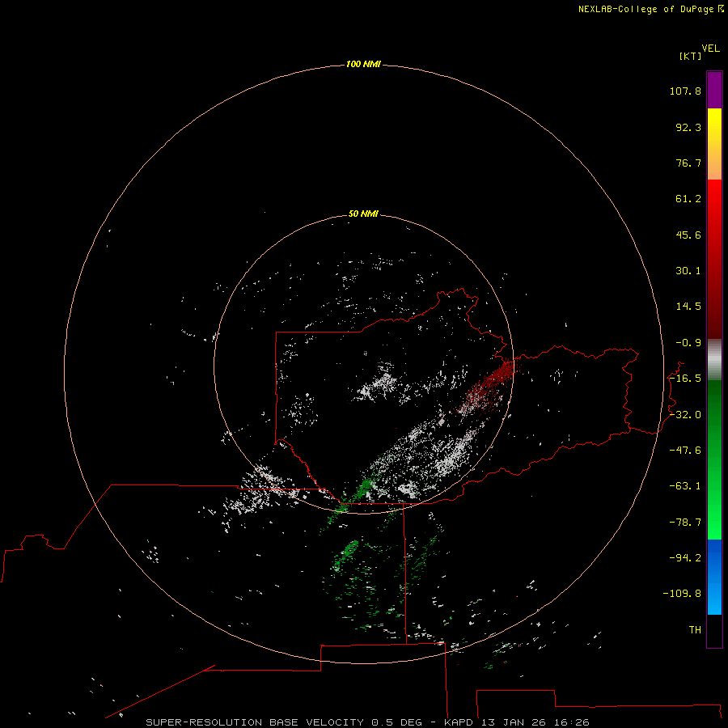This screenshot has width=728, height=728.
Task: Click the blue segment of the color bar
Action: (714, 577)
